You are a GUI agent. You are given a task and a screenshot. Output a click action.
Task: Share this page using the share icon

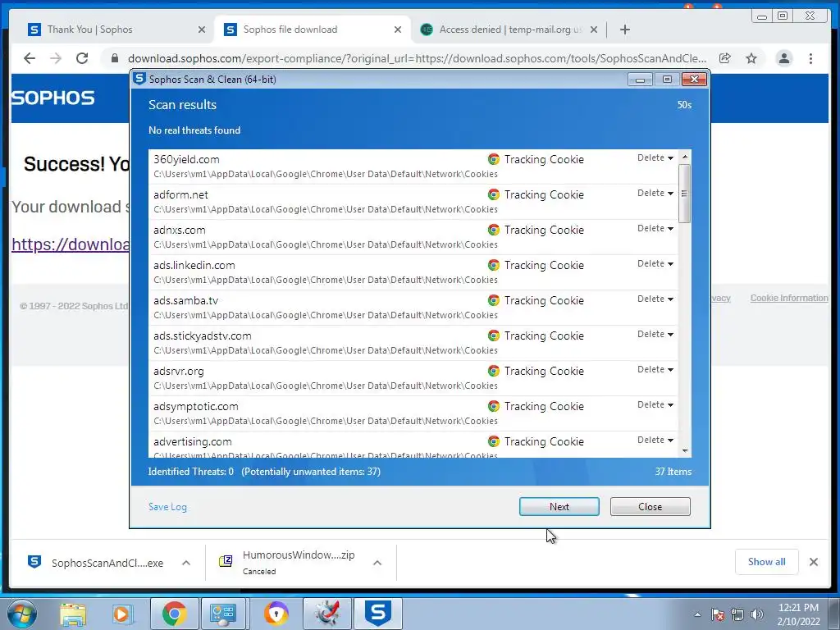coord(725,58)
